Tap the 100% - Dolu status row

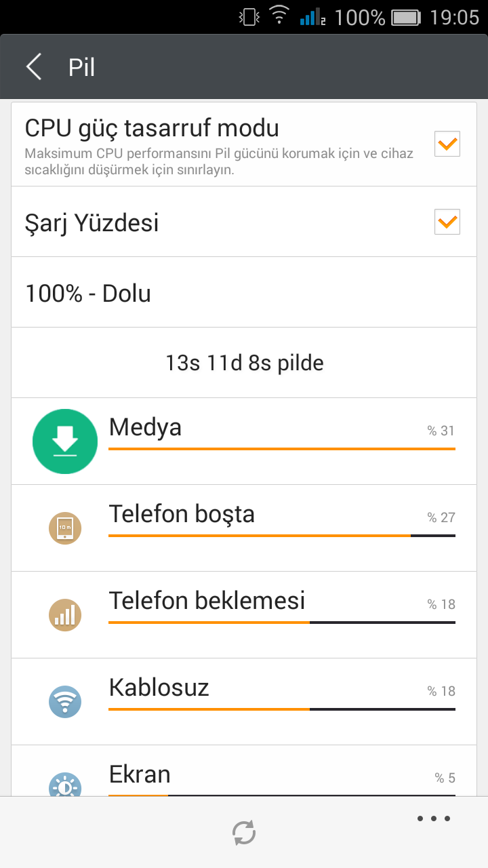coord(244,292)
